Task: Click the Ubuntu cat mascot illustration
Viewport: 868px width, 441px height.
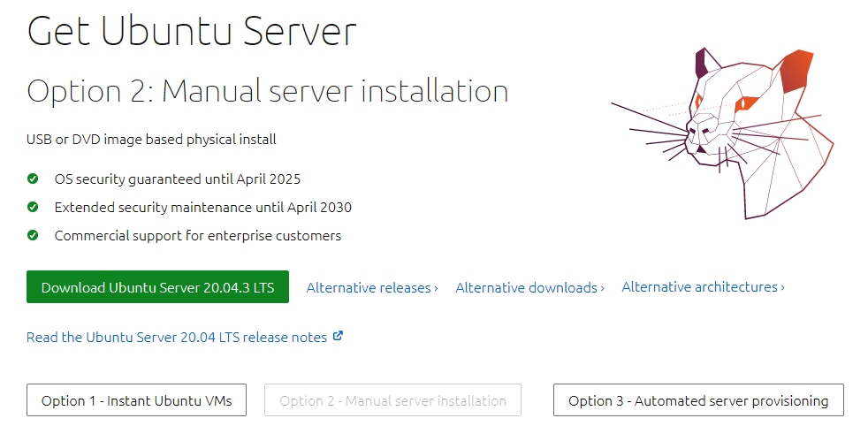Action: coord(722,133)
